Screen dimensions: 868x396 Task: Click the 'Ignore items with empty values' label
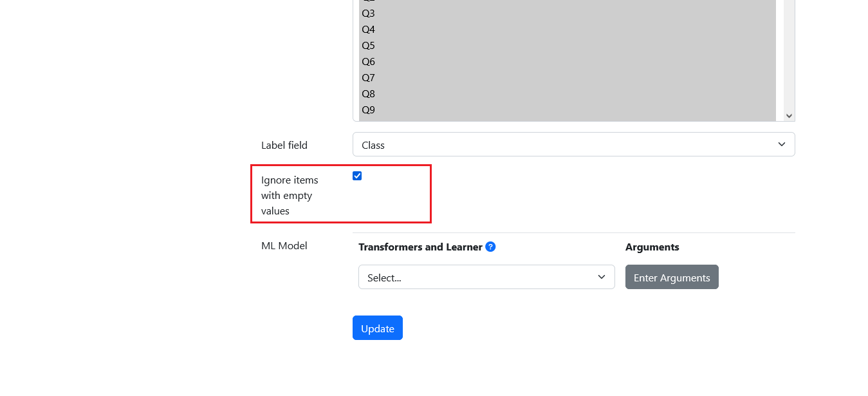[290, 195]
